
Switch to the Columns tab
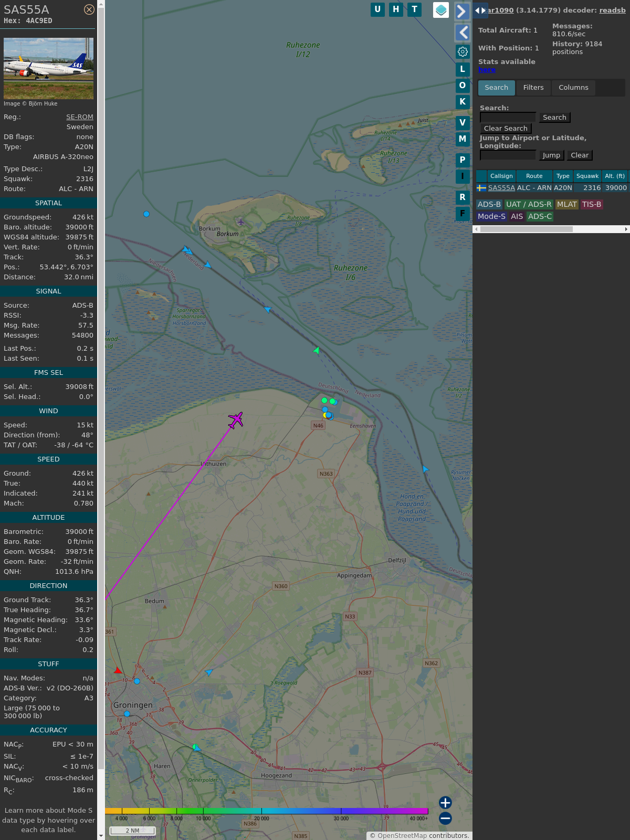(573, 88)
